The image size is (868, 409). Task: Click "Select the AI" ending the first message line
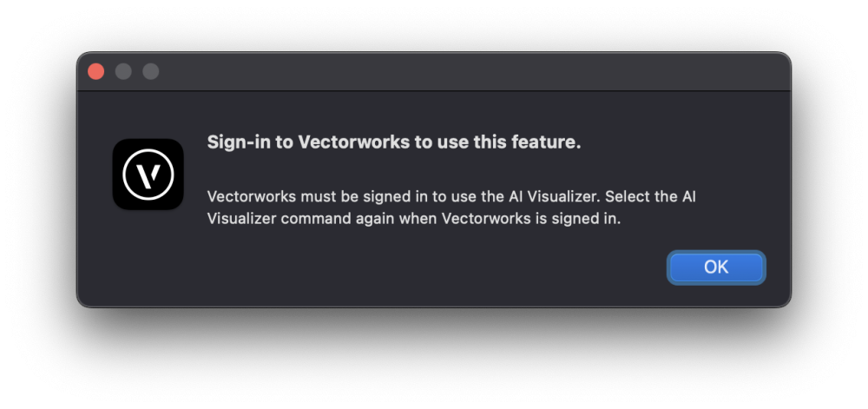pos(650,197)
